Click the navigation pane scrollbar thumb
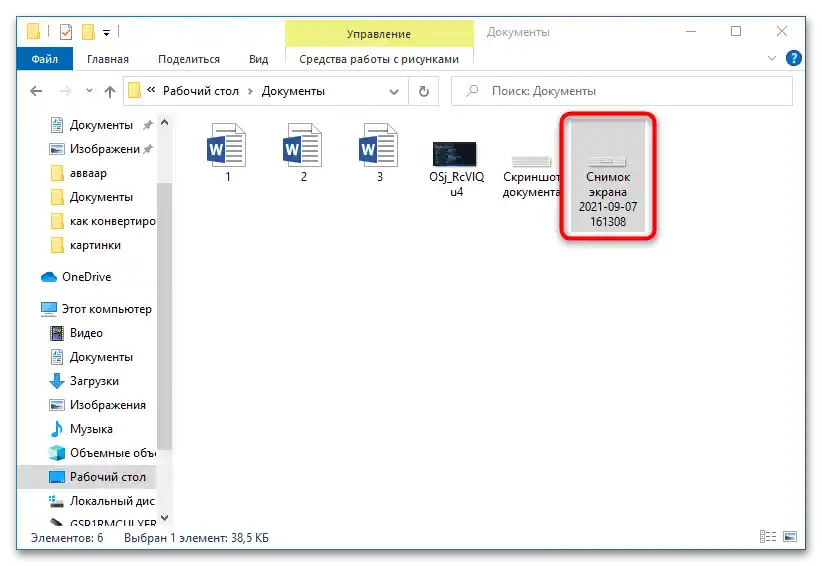The width and height of the screenshot is (822, 566). click(x=165, y=316)
